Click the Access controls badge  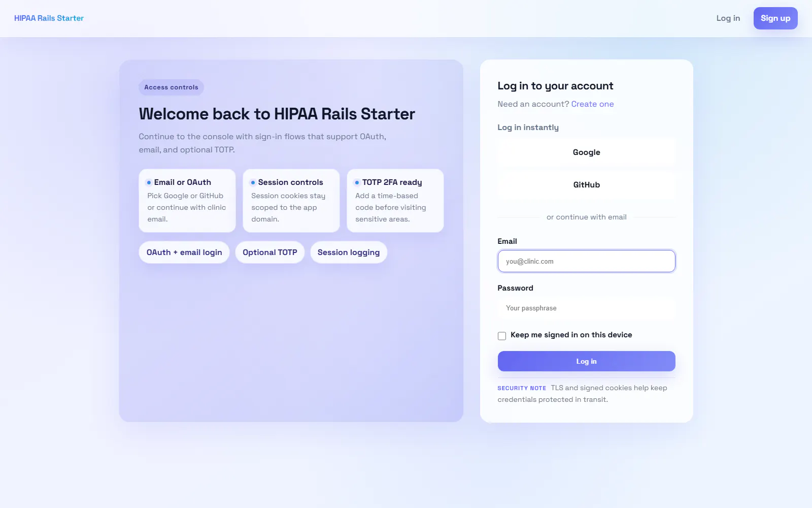click(x=171, y=87)
